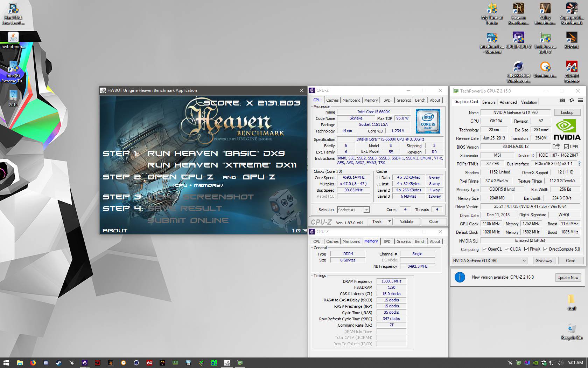
Task: Switch to the Advanced tab in GPU-Z
Action: click(508, 102)
